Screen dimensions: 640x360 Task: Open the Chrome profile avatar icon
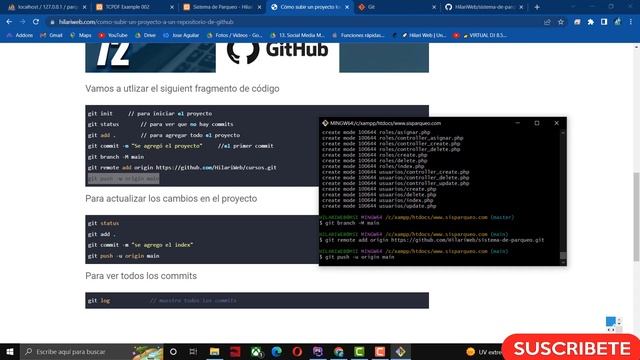tap(618, 22)
